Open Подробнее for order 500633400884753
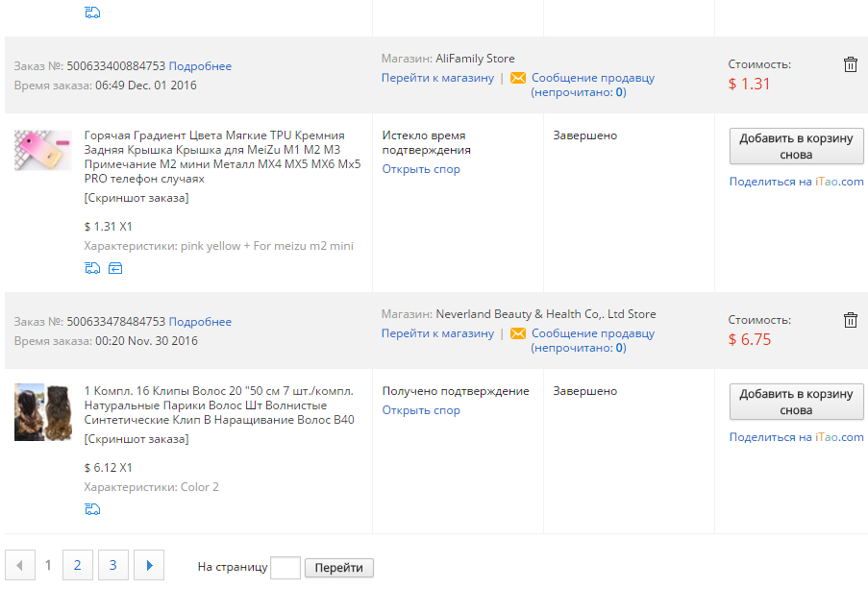 pyautogui.click(x=200, y=66)
